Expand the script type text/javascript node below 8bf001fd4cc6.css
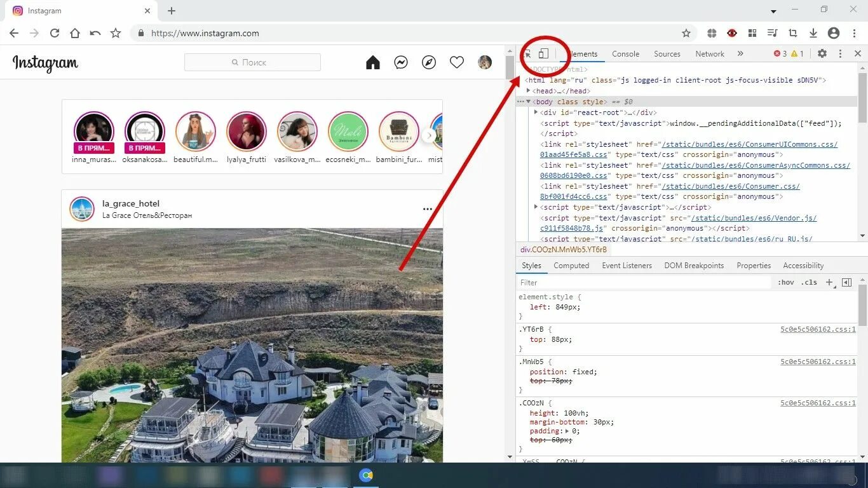Viewport: 868px width, 488px height. pos(536,207)
